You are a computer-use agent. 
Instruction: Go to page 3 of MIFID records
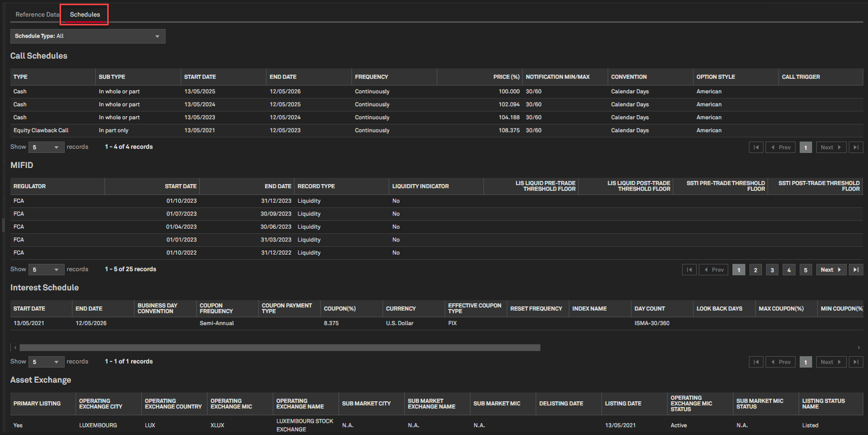click(772, 270)
